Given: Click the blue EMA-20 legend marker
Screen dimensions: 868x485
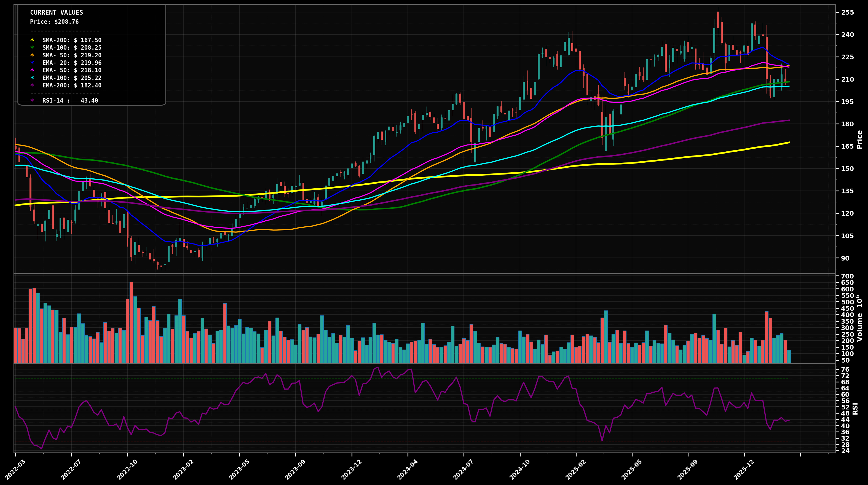Looking at the screenshot, I should click(x=32, y=63).
